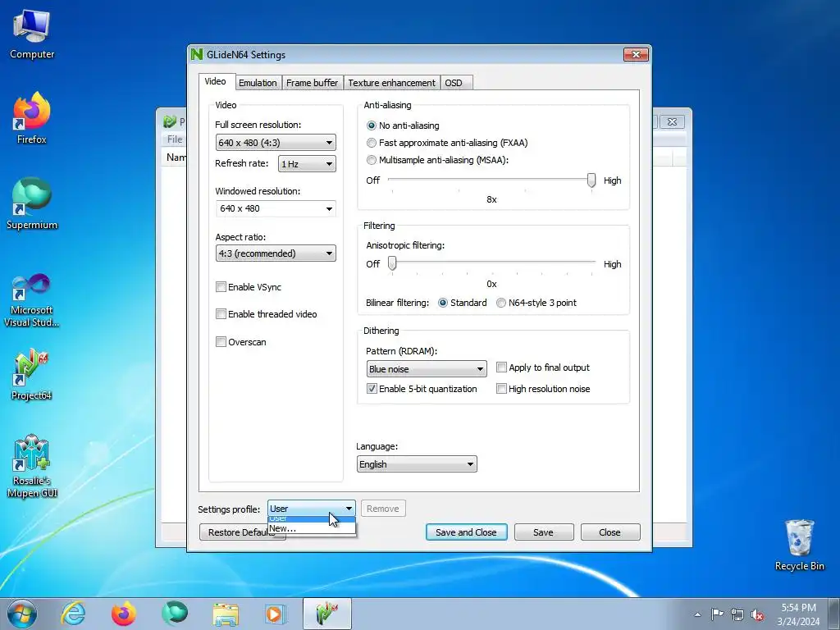Screen dimensions: 840x630
Task: Switch to the Video tab
Action: pyautogui.click(x=216, y=81)
